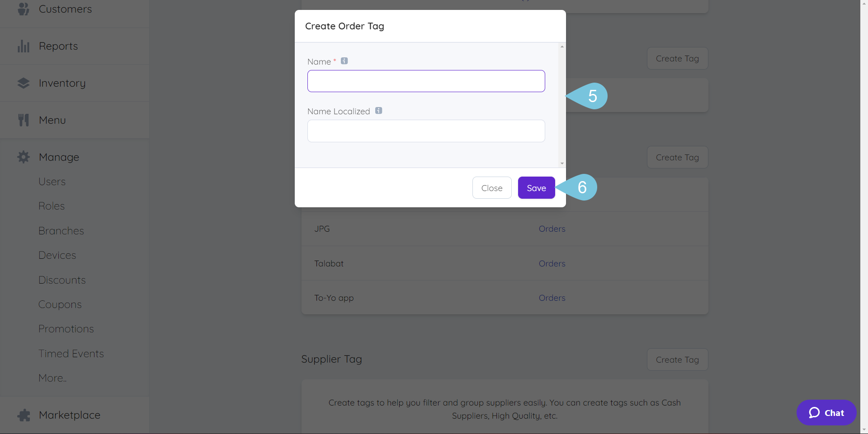The width and height of the screenshot is (868, 434).
Task: Select the Reports bar chart icon
Action: [23, 45]
